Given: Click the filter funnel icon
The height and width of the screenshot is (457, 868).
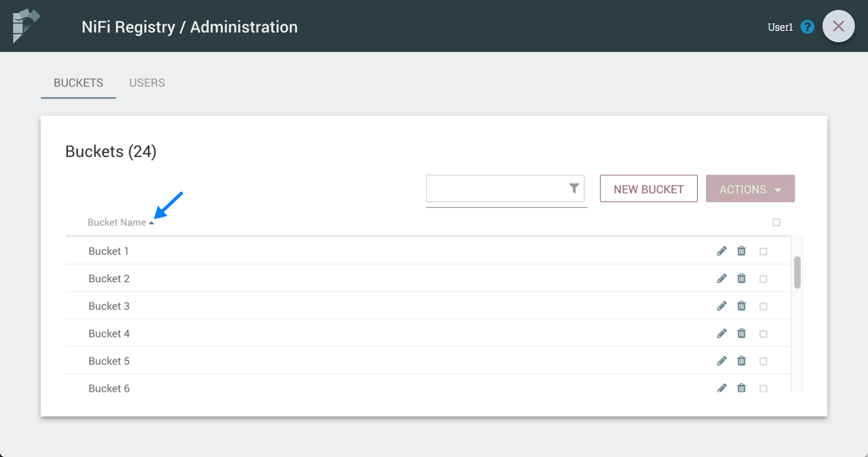Looking at the screenshot, I should click(x=574, y=188).
